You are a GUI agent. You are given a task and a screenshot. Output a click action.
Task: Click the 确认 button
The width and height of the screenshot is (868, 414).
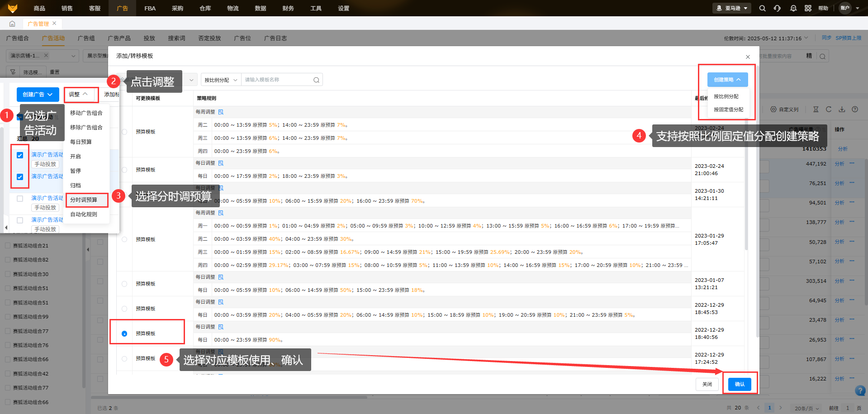click(x=740, y=384)
